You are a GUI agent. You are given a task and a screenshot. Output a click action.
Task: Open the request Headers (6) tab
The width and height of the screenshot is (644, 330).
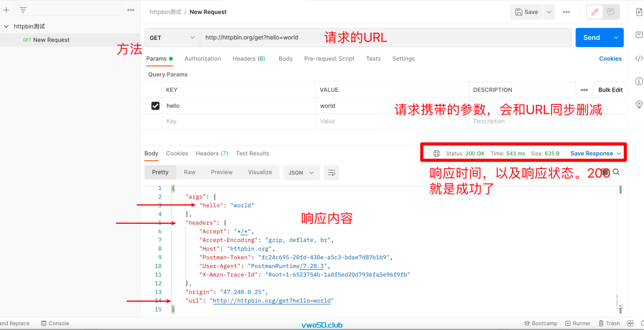(249, 59)
